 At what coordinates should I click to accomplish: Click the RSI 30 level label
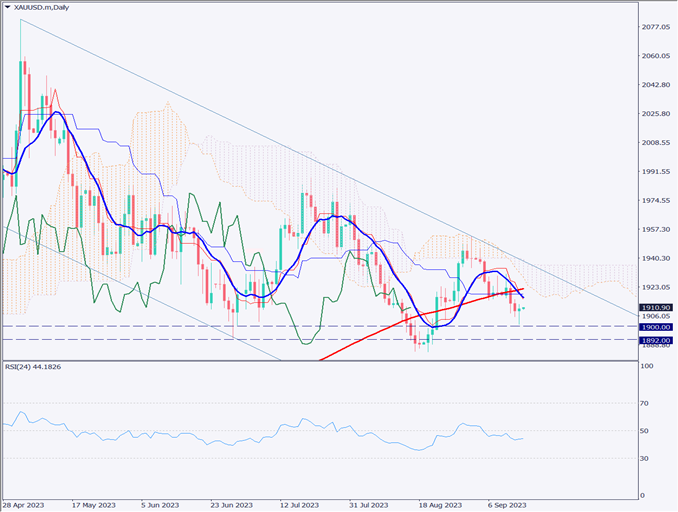[x=647, y=458]
